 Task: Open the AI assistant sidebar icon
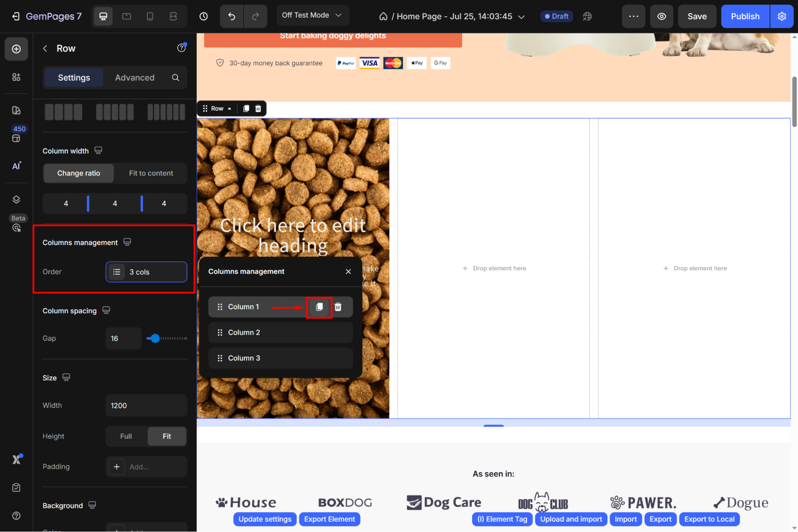(x=16, y=166)
